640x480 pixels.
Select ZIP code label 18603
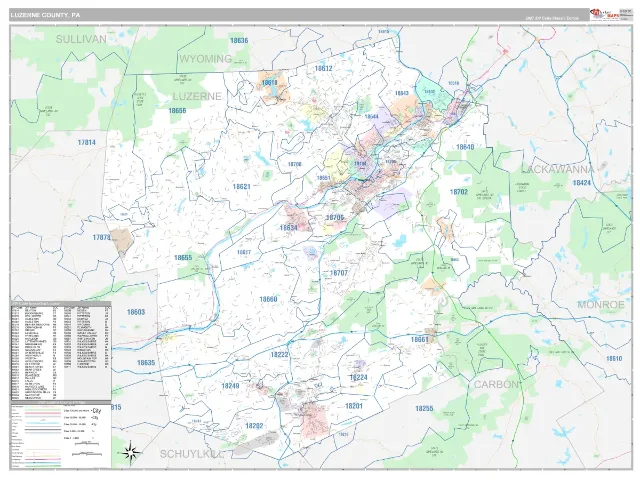pos(136,312)
